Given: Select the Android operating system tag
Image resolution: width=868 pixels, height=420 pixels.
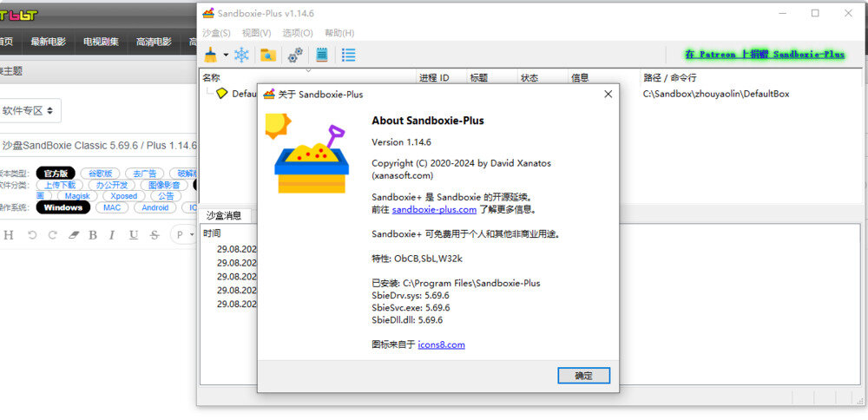Looking at the screenshot, I should pos(155,207).
